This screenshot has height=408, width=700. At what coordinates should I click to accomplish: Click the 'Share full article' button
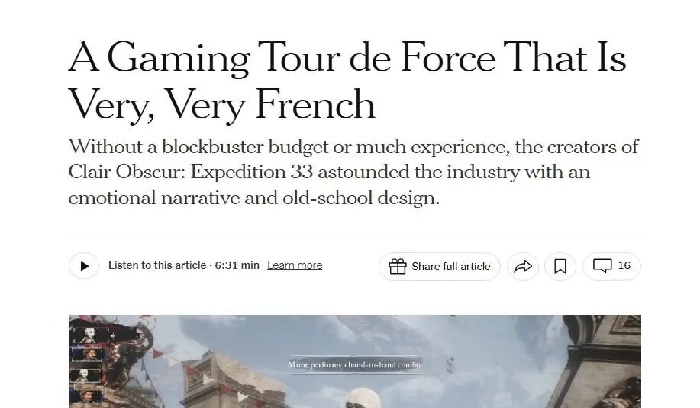pyautogui.click(x=450, y=266)
